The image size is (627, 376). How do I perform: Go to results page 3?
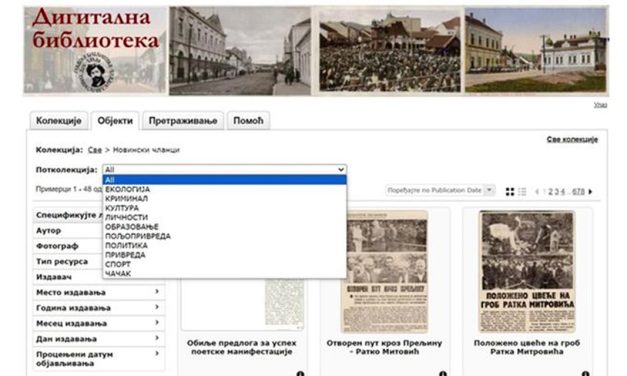click(x=557, y=192)
